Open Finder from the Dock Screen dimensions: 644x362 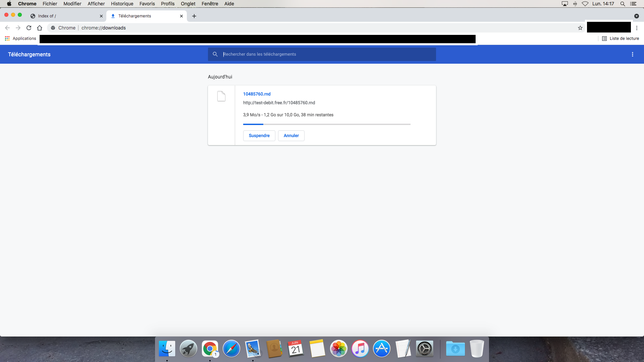click(x=167, y=349)
